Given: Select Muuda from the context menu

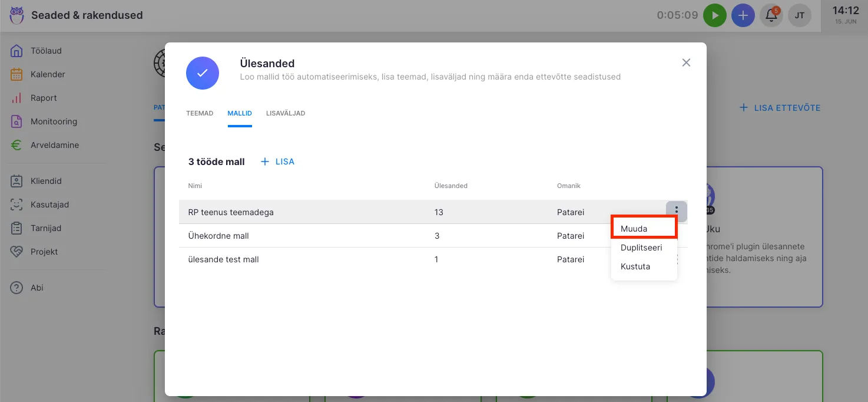Looking at the screenshot, I should coord(634,229).
